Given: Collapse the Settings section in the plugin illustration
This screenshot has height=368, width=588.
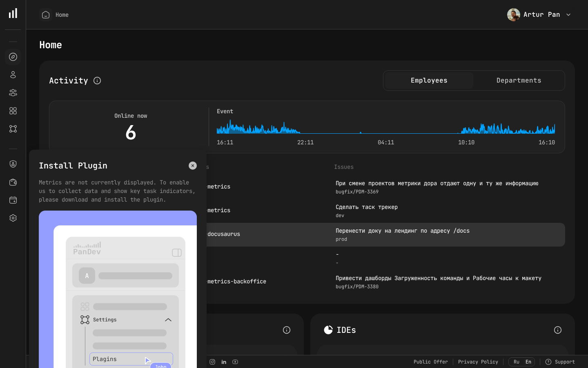Looking at the screenshot, I should click(168, 319).
